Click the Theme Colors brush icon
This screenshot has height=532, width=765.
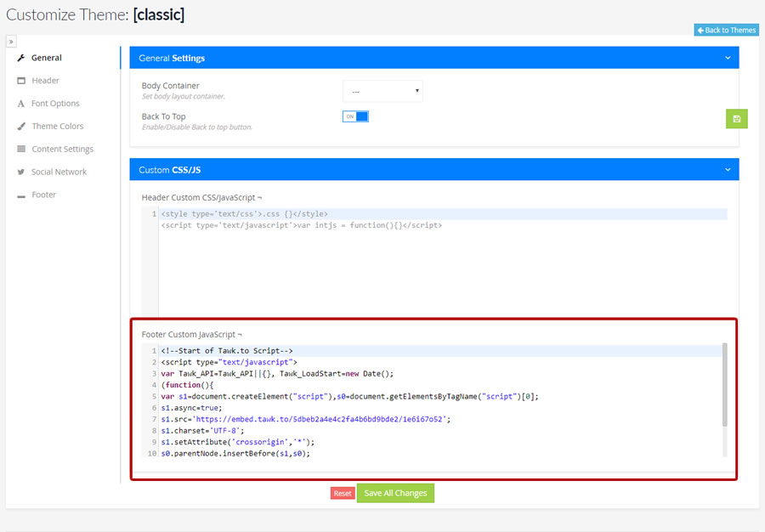[x=21, y=127]
